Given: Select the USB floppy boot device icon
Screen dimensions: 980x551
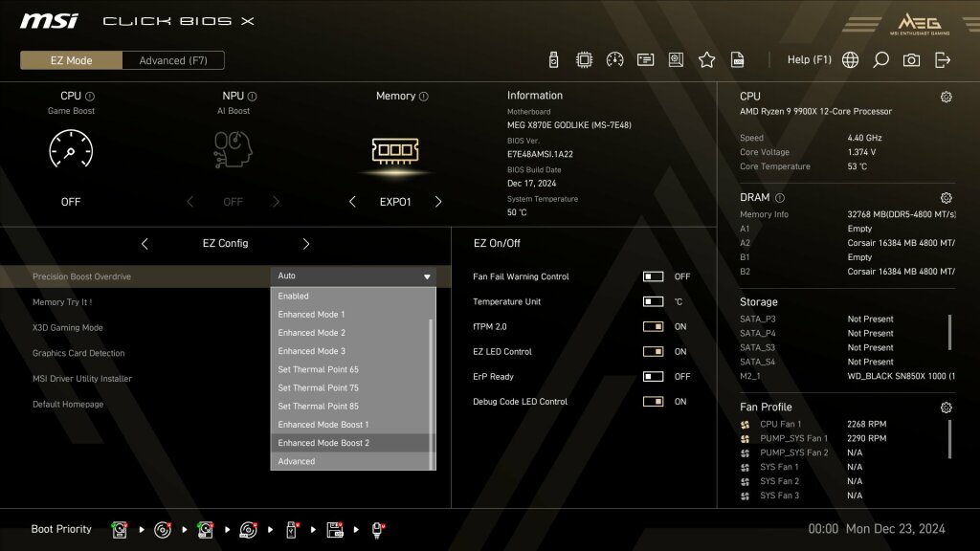Looking at the screenshot, I should click(335, 530).
